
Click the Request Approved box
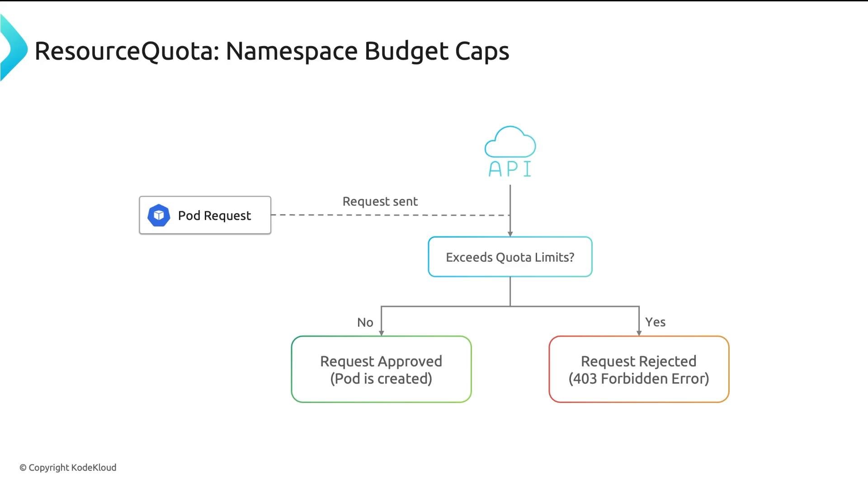[381, 369]
